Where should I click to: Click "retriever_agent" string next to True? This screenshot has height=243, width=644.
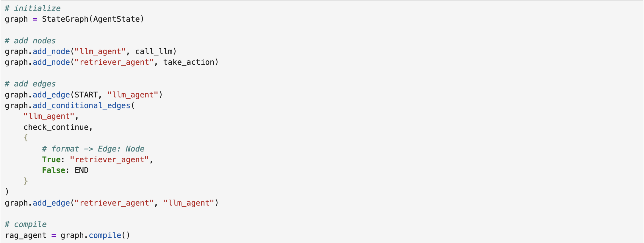109,160
